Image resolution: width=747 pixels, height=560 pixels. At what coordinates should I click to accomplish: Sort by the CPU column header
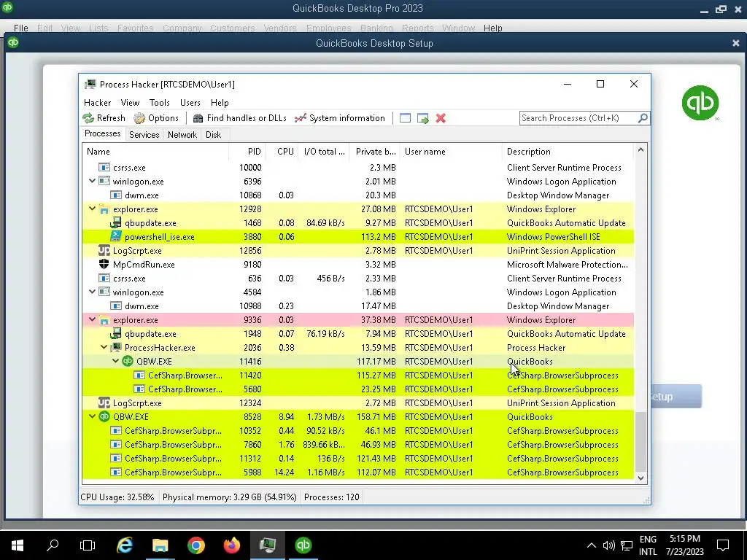click(x=282, y=152)
